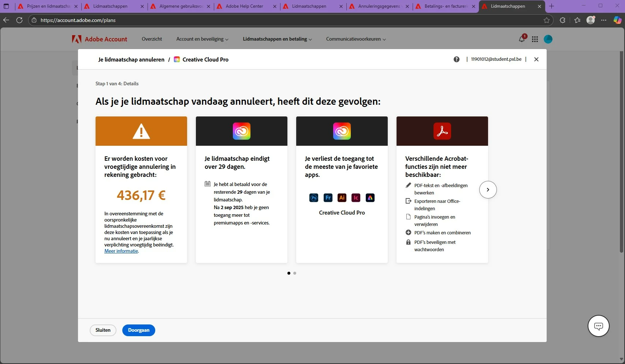Open the Adobe apps grid launcher

pyautogui.click(x=535, y=39)
